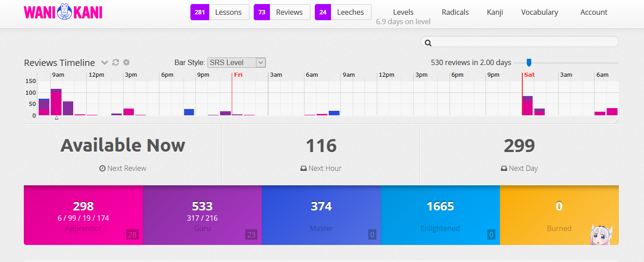Viewport: 644px width, 262px height.
Task: Open the Burned 0 card
Action: (559, 215)
